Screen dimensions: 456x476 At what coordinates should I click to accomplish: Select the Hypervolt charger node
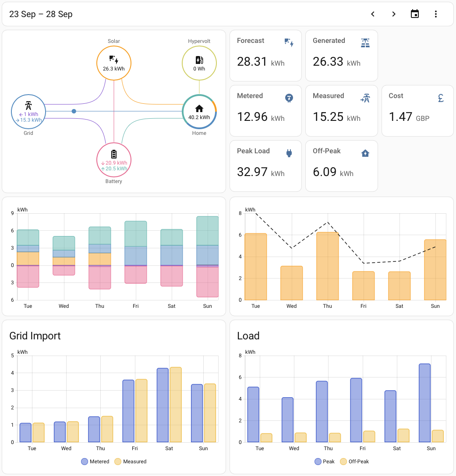click(x=199, y=63)
